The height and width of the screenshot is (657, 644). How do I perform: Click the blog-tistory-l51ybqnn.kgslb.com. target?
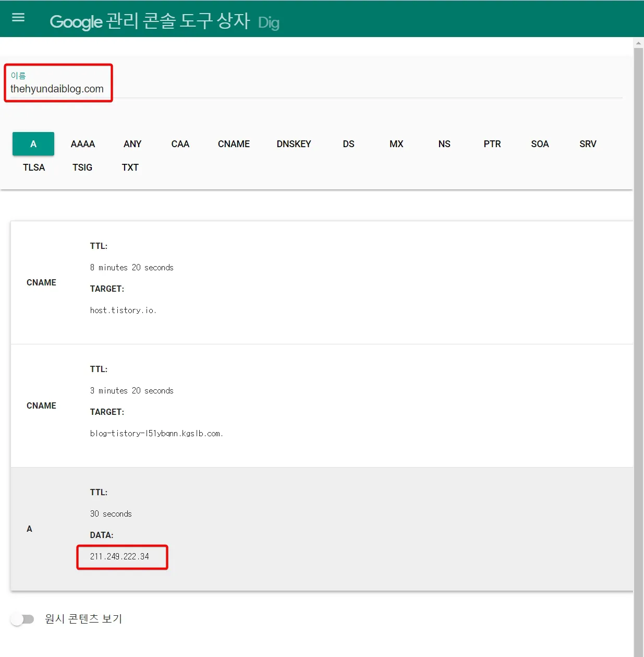click(x=156, y=433)
